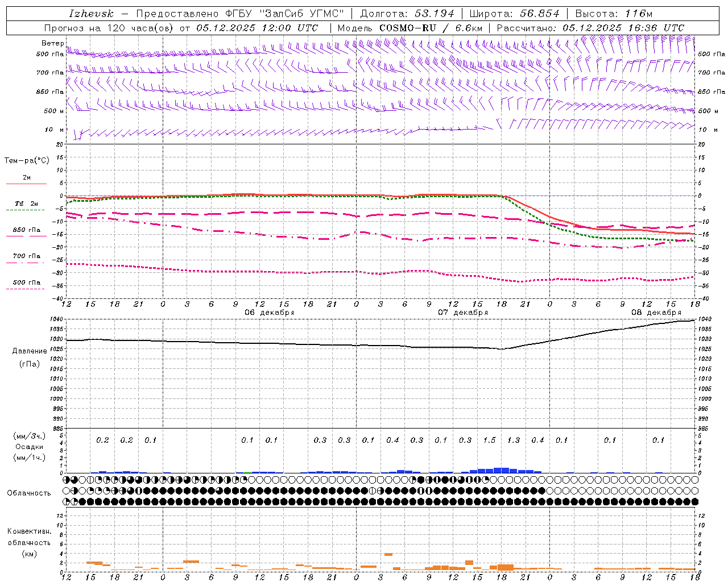Viewport: 728px width, 582px height.
Task: Click the 08 декабря date label
Action: (x=656, y=313)
